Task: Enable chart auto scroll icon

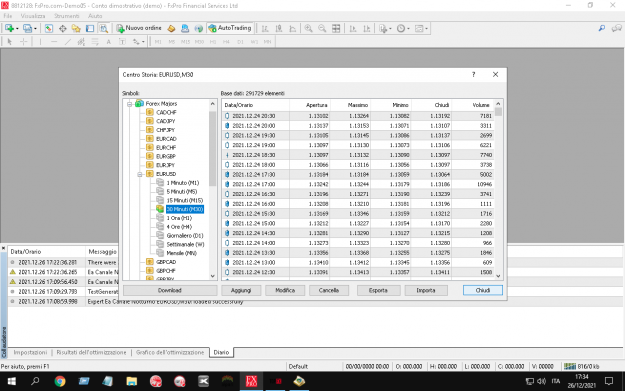Action: click(353, 28)
